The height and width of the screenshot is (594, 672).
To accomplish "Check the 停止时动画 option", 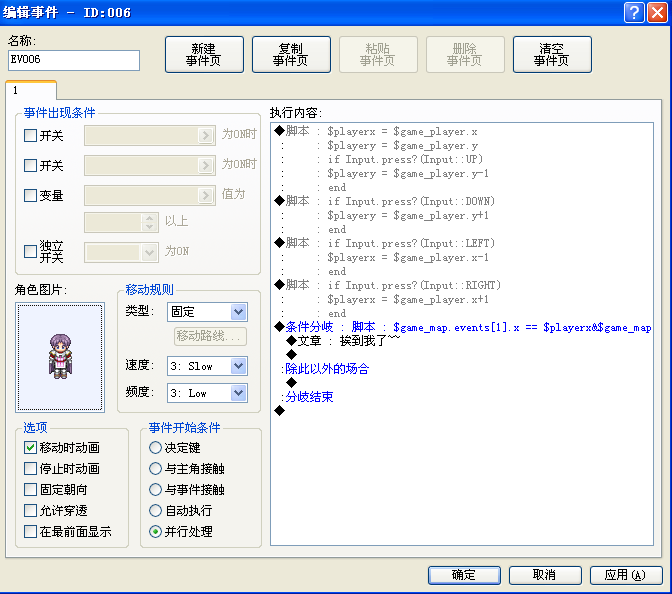I will pyautogui.click(x=30, y=468).
